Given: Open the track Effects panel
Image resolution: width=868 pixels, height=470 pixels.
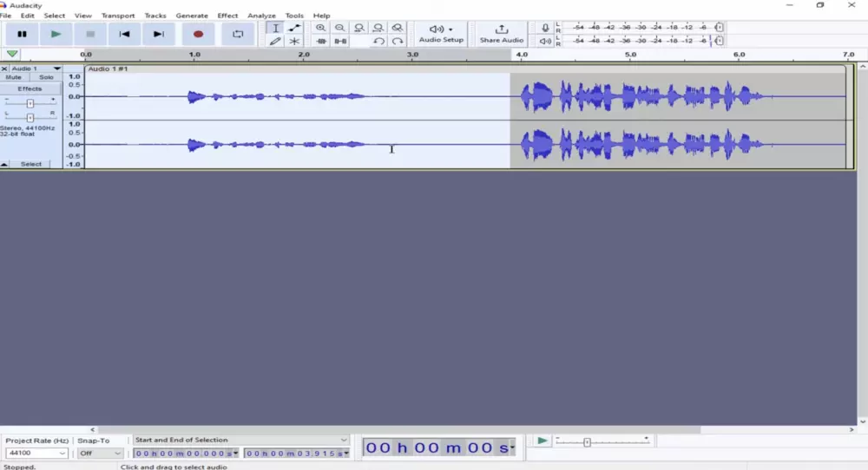Looking at the screenshot, I should point(30,88).
